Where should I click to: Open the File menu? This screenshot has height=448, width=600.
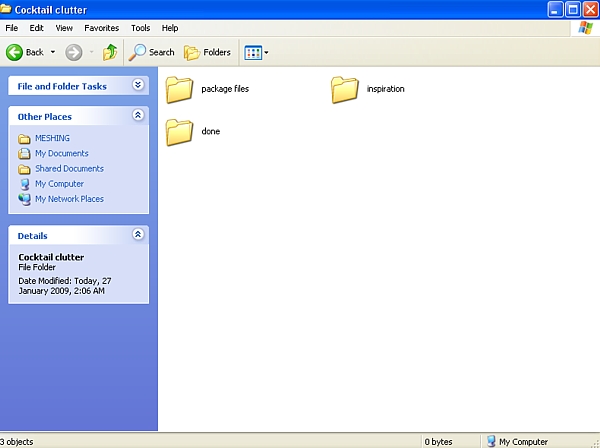[x=12, y=28]
